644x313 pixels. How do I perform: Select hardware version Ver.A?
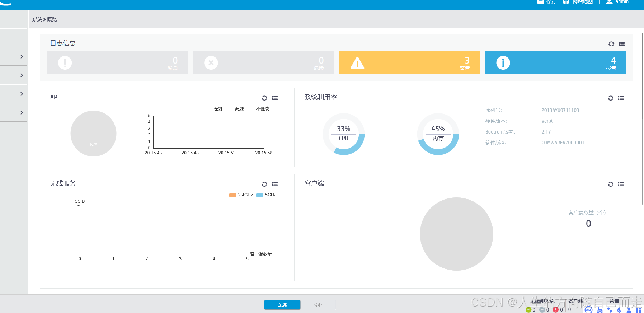[x=547, y=121]
